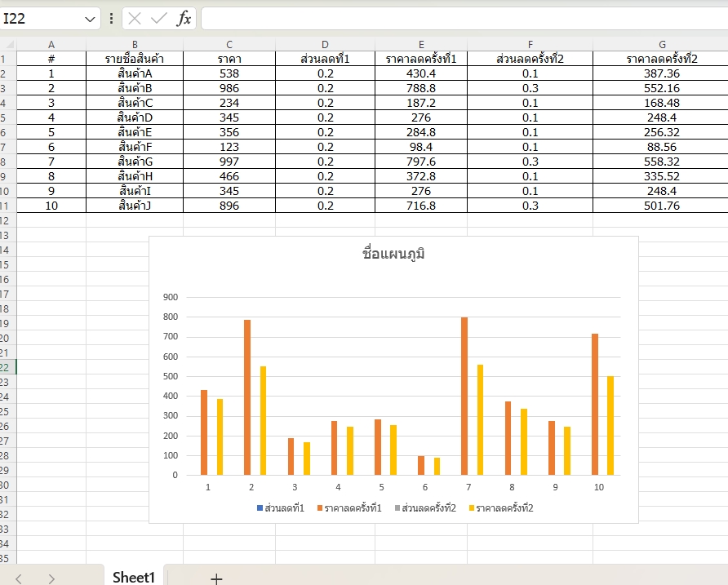Click legend entry ส่วนลดที่1
Screen dimensions: 728x585
tap(281, 508)
